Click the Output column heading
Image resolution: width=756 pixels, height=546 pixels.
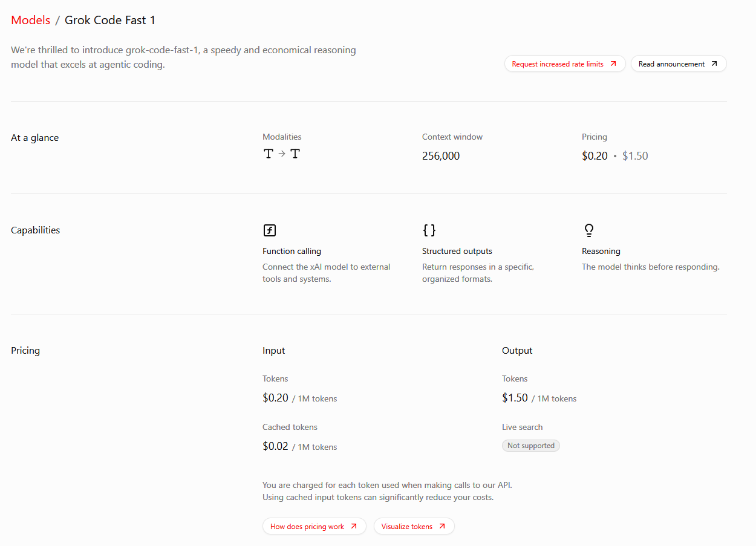(517, 351)
